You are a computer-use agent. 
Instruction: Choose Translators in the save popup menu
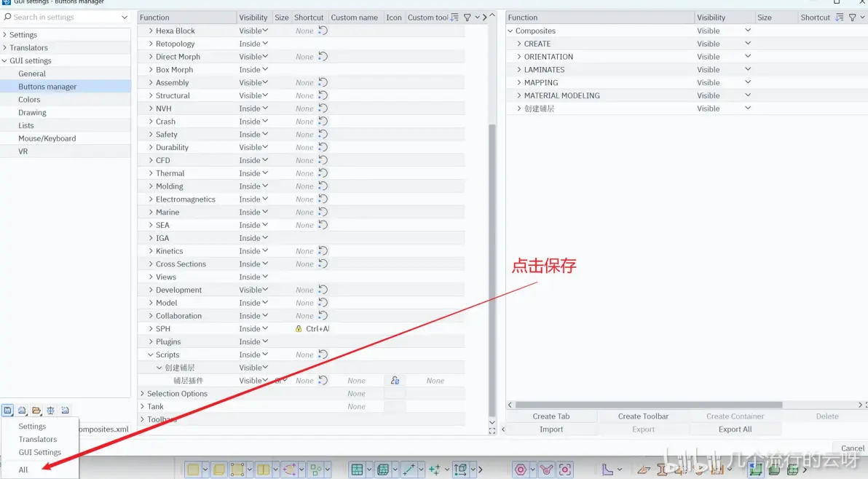point(38,439)
